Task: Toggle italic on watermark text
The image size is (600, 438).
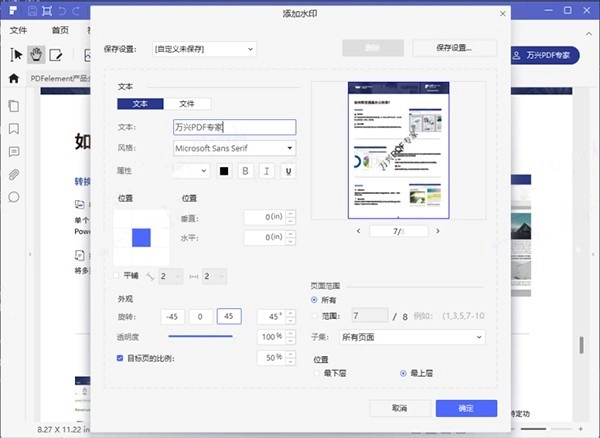Action: 267,171
